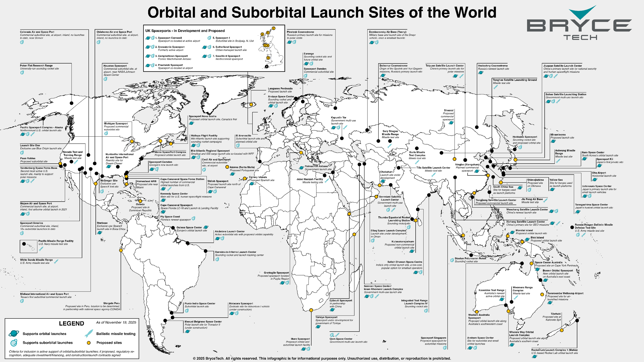Click the legend's ballistic missile testing icon
Viewport: 644px width, 362px height.
point(89,333)
